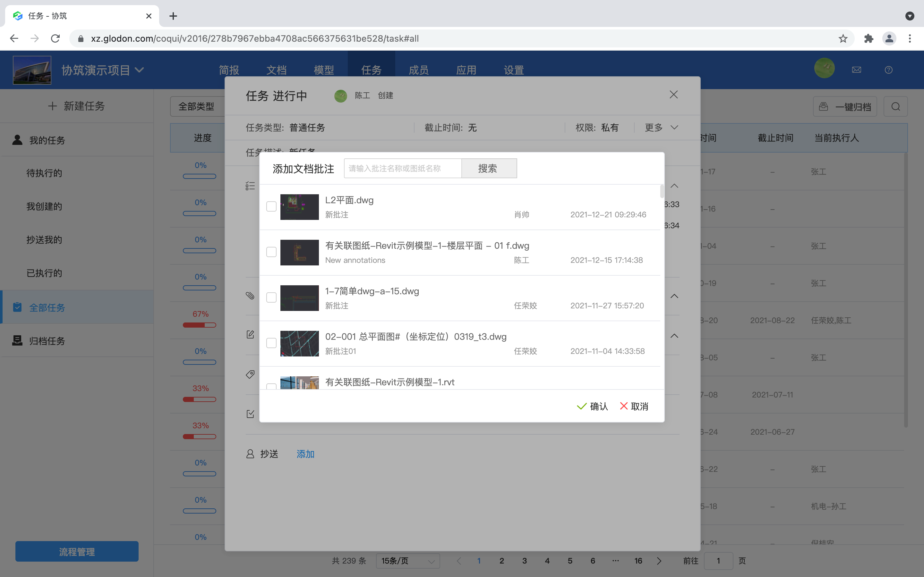The width and height of the screenshot is (924, 577).
Task: Check the checkbox for L2平面.dwg
Action: point(271,206)
